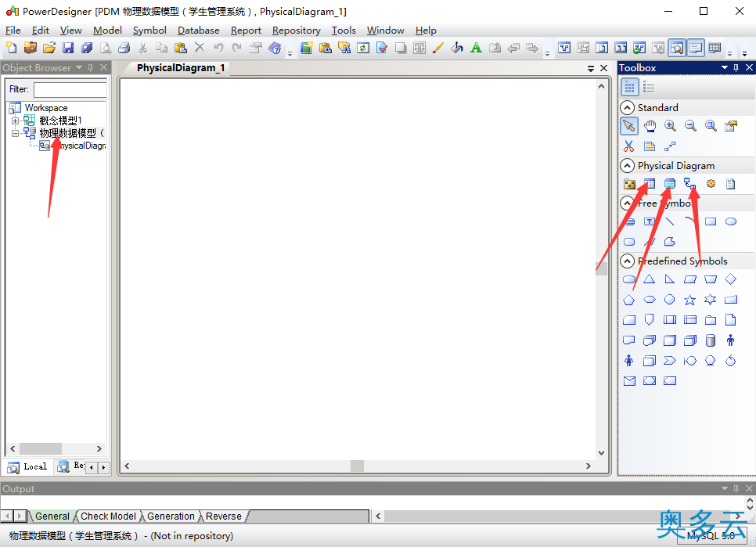Select the Ellipse tool in Free Symbols
The width and height of the screenshot is (756, 547).
coord(731,221)
